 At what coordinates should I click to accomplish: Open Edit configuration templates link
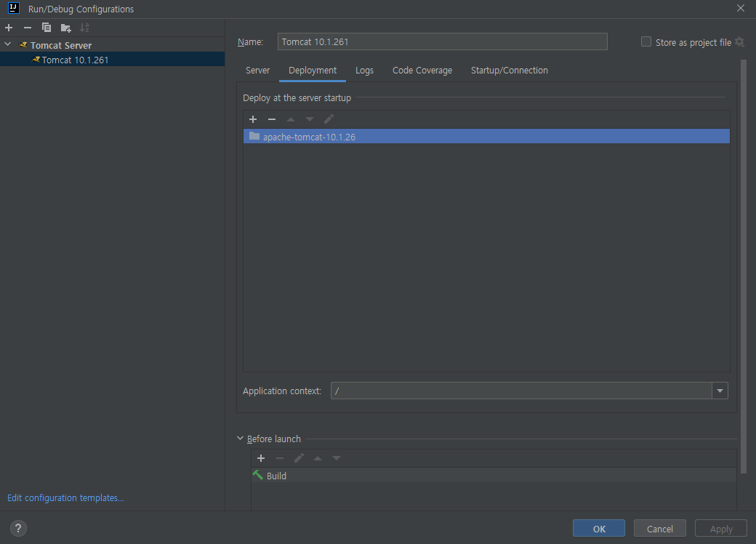tap(65, 497)
